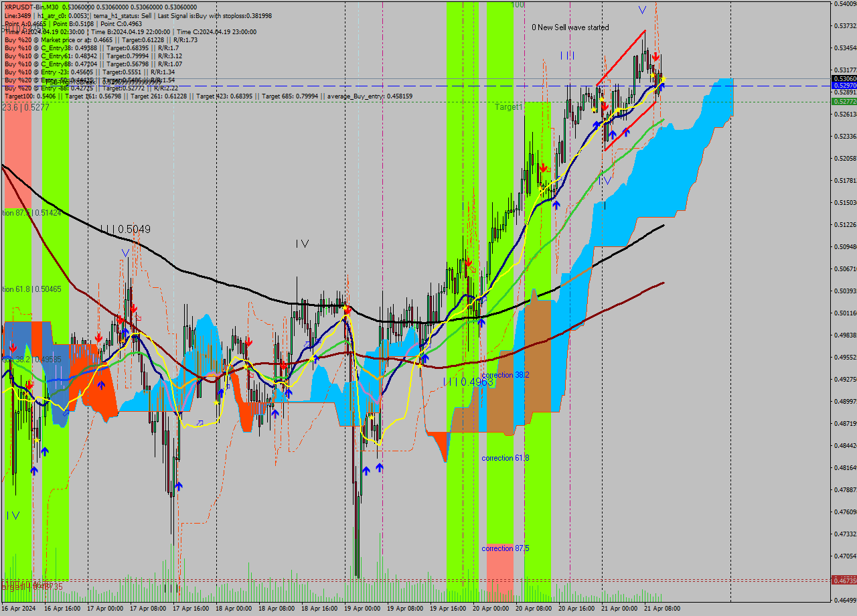
Task: Click the 0.54009 price axis label
Action: [x=845, y=4]
